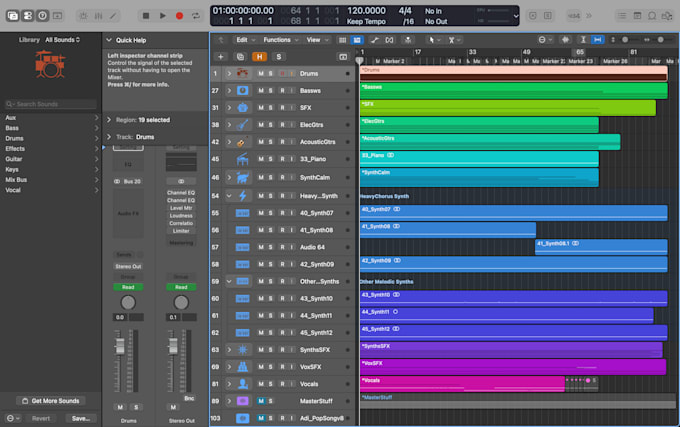Screen dimensions: 680x427
Task: Collapse the Quick Help section
Action: (x=109, y=40)
